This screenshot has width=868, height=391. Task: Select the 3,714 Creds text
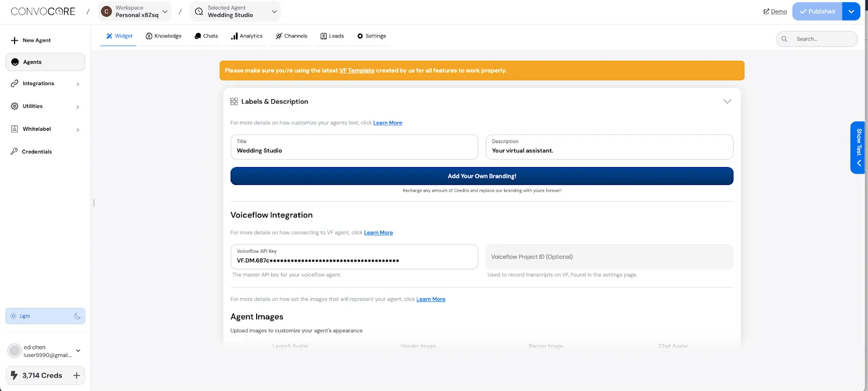(x=42, y=375)
